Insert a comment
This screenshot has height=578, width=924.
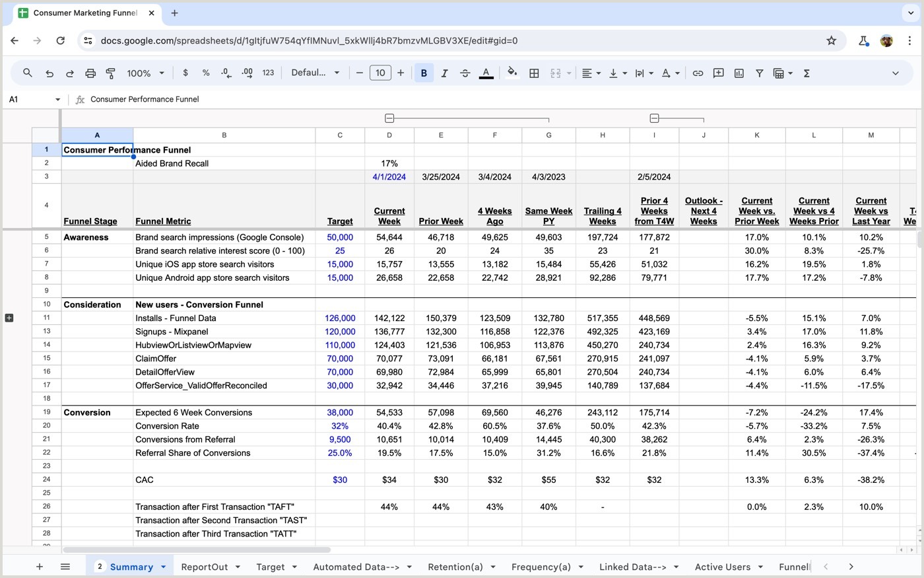click(719, 73)
